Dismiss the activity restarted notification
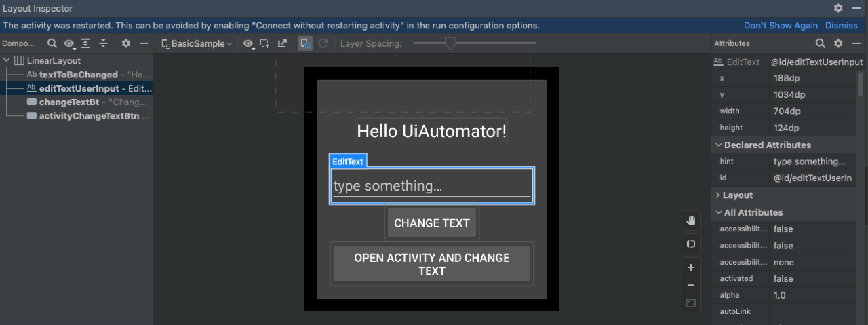868x325 pixels. click(841, 26)
